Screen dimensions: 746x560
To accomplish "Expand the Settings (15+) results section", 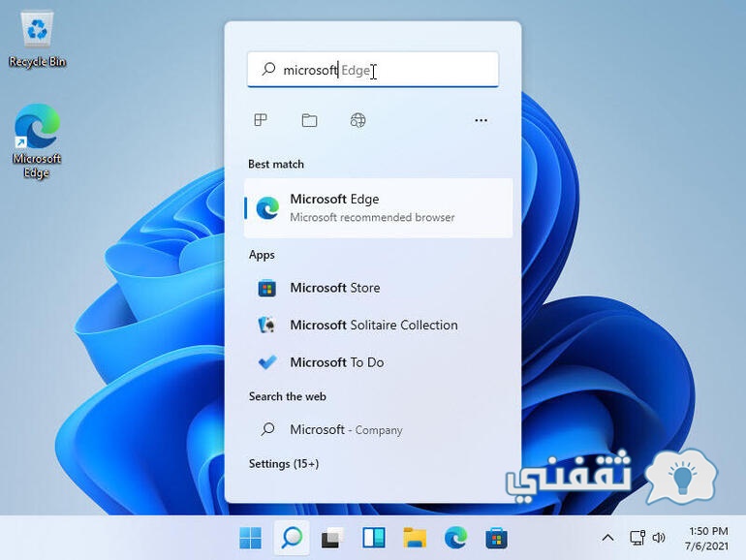I will click(x=284, y=464).
